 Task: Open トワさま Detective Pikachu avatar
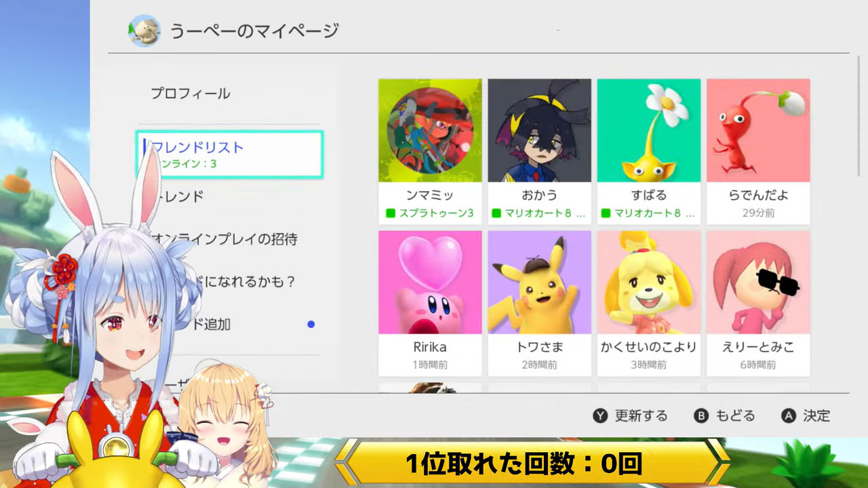click(539, 283)
